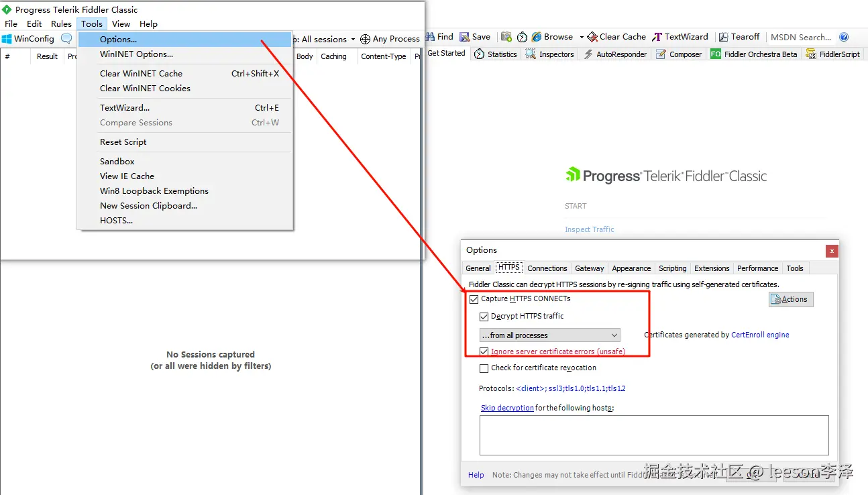This screenshot has height=495, width=868.
Task: Click the Browse Internet Explorer icon
Action: click(537, 37)
